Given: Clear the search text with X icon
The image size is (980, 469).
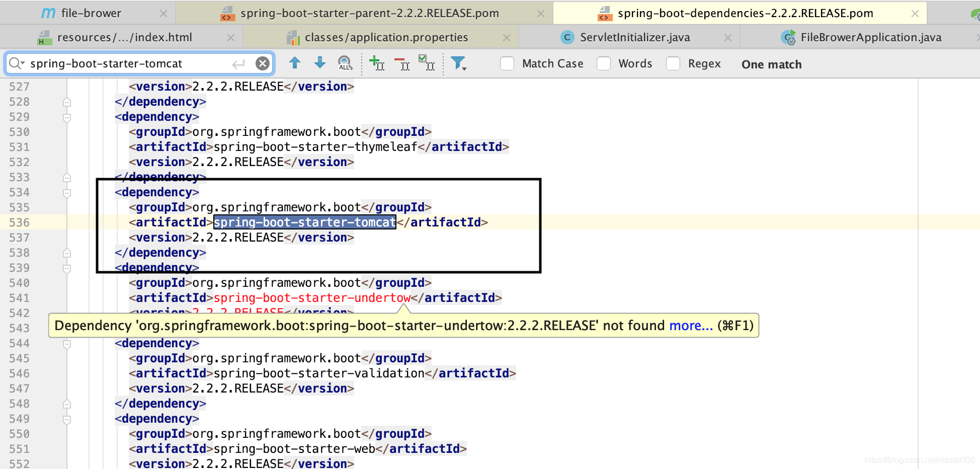Looking at the screenshot, I should coord(262,63).
